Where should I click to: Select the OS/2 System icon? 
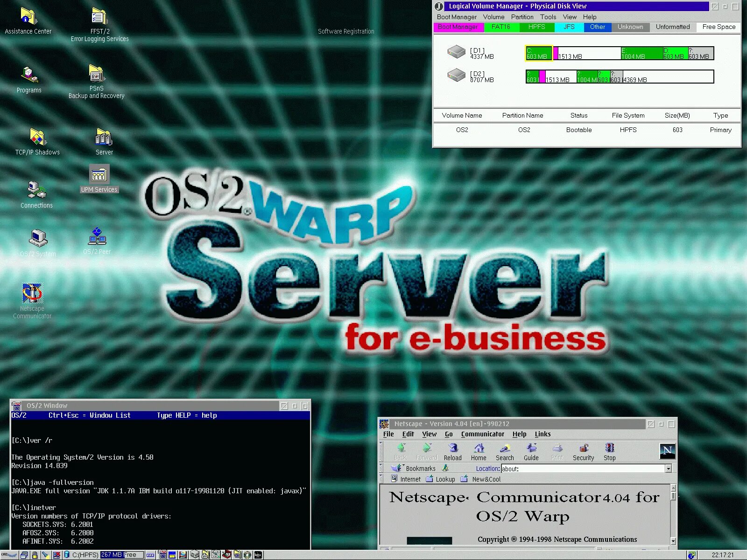pos(38,243)
